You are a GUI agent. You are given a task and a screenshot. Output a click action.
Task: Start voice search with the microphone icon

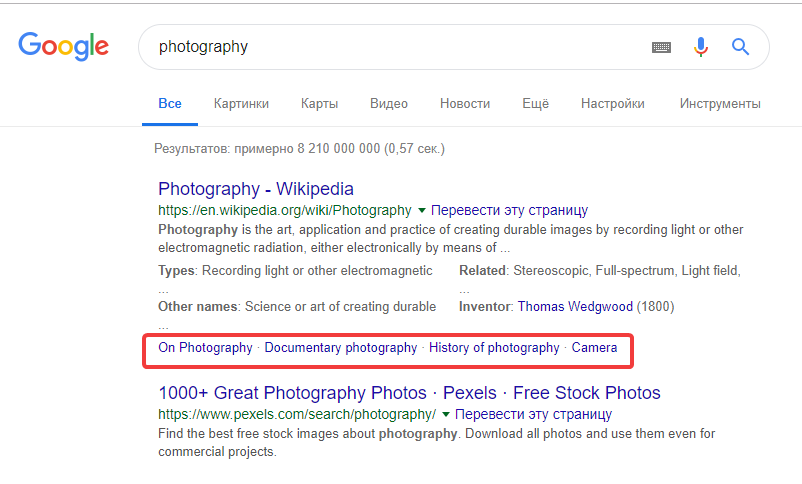701,47
